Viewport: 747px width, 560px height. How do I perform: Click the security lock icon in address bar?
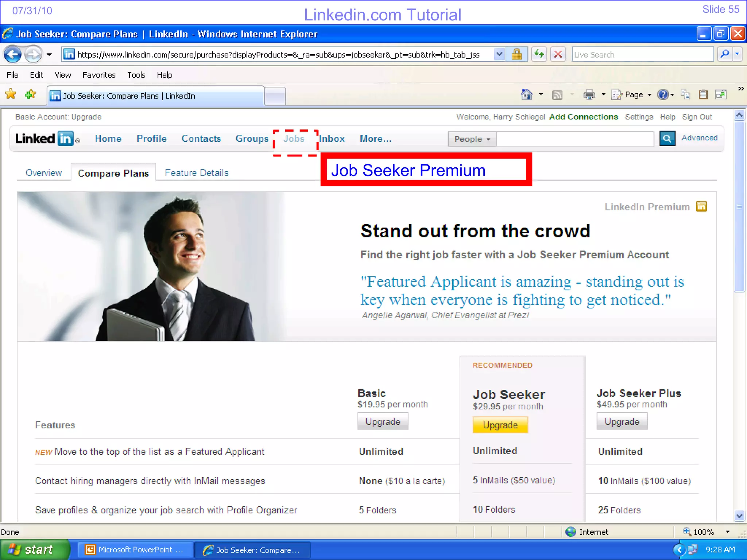pos(516,55)
